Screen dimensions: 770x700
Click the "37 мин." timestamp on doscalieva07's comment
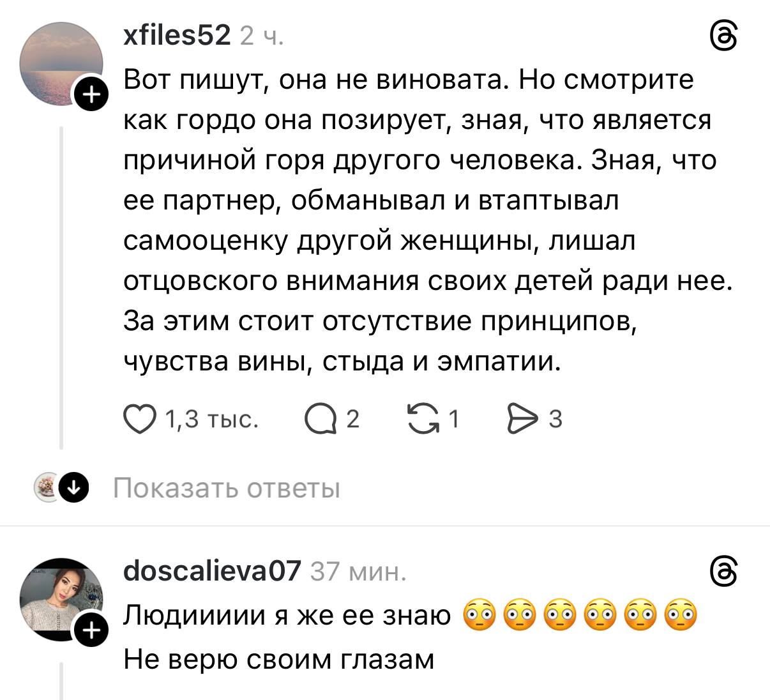(358, 571)
